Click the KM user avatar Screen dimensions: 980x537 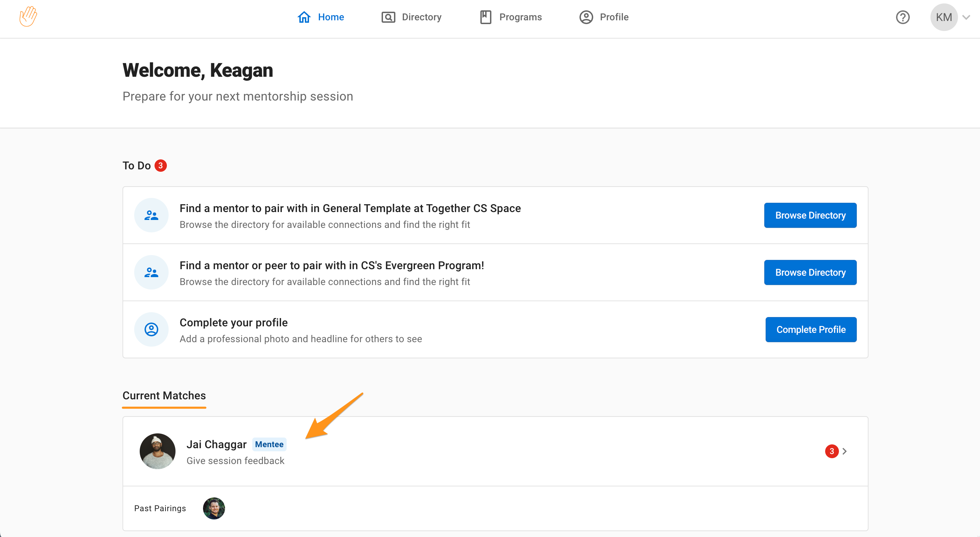[x=944, y=17]
